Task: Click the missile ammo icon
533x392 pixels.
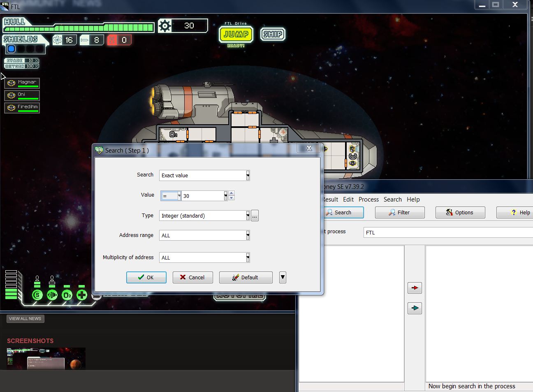Action: tap(85, 40)
